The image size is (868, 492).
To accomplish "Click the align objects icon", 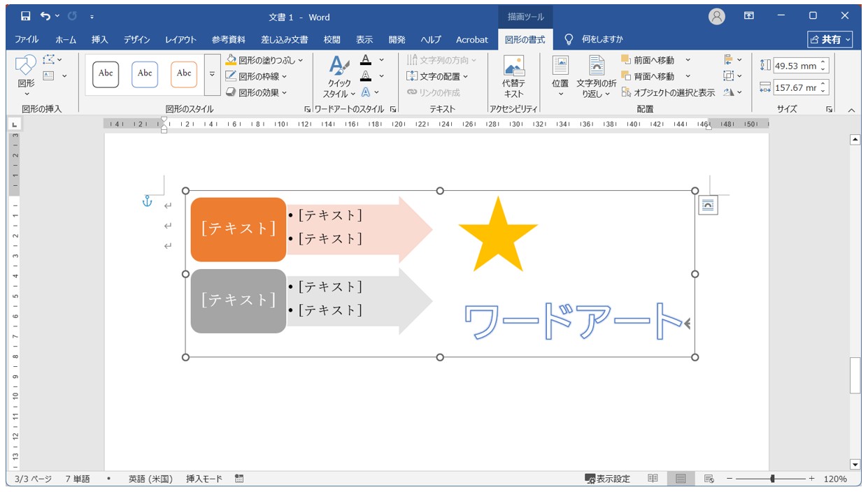I will pos(729,60).
